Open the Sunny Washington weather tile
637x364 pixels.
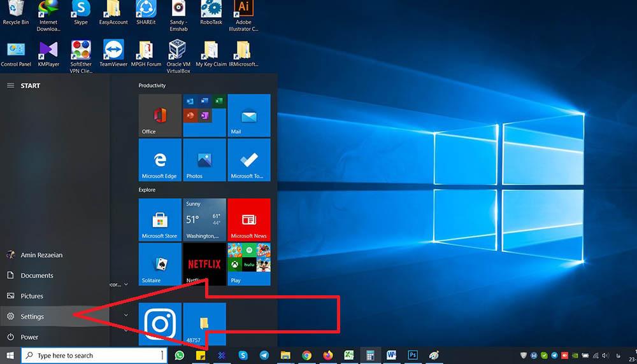(204, 220)
